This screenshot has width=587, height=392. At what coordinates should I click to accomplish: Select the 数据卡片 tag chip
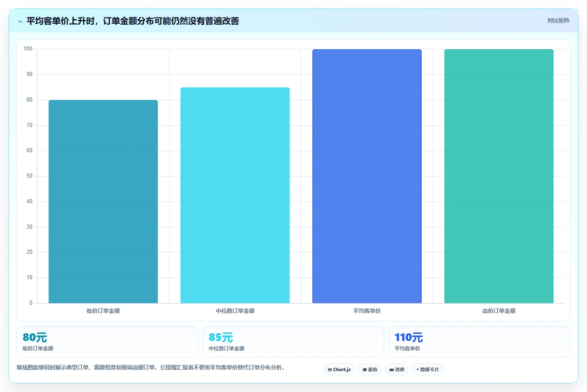click(428, 369)
